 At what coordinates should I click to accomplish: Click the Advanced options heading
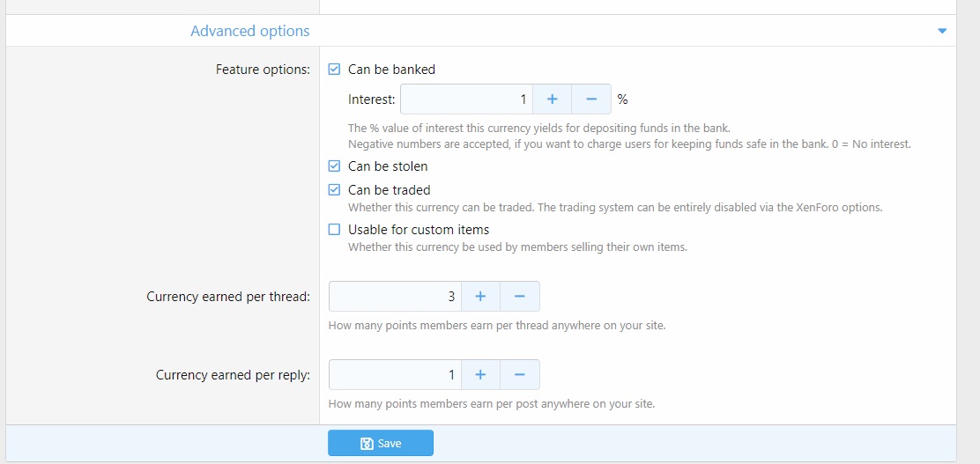tap(250, 31)
